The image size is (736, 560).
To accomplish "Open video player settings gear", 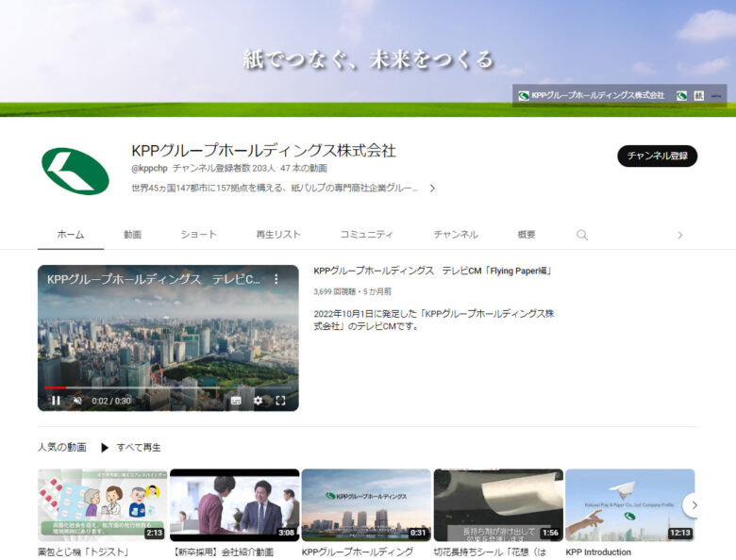I will (259, 401).
